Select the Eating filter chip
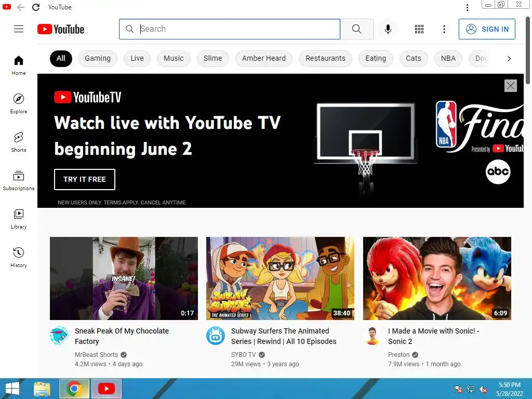The image size is (532, 399). point(376,58)
